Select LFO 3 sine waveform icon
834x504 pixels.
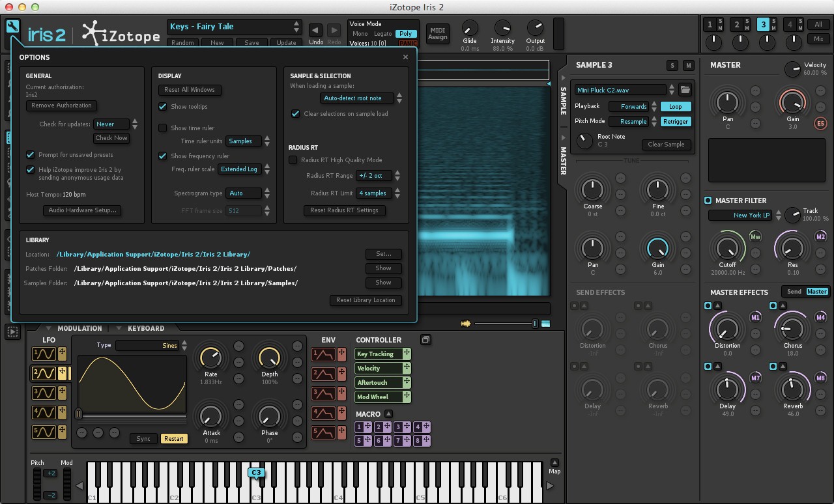[x=44, y=393]
